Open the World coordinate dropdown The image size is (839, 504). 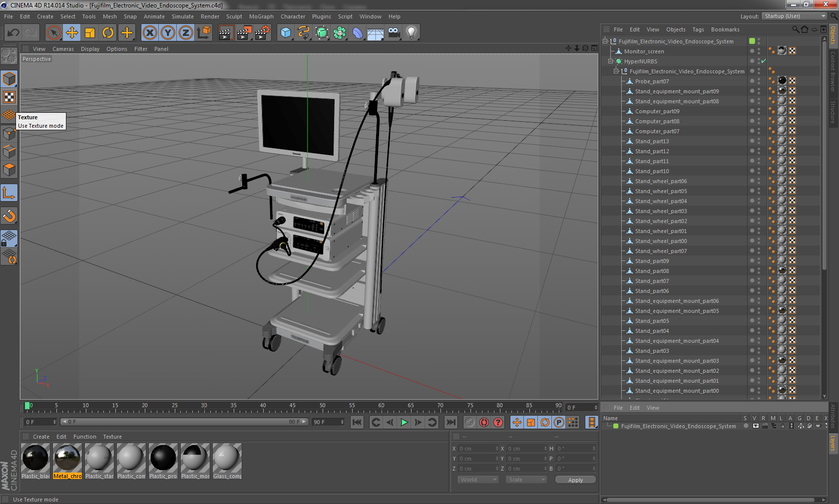point(478,480)
